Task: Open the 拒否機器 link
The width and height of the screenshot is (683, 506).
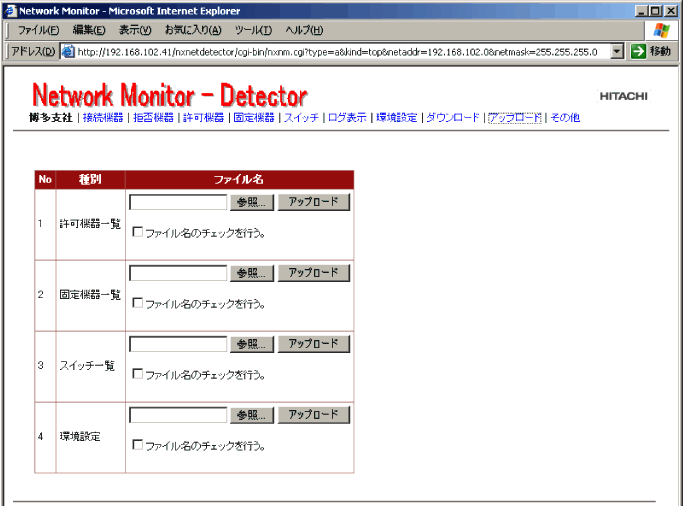Action: [153, 118]
